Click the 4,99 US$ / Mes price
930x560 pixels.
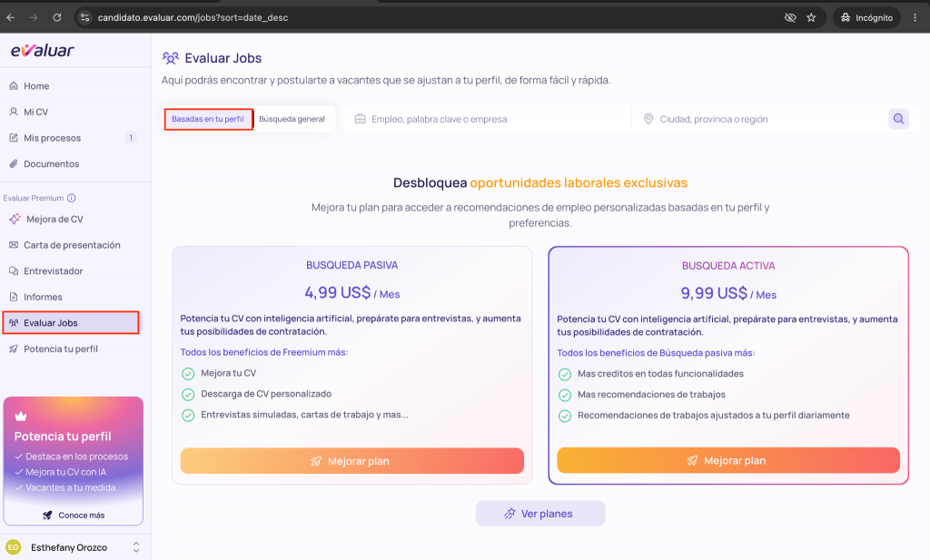(351, 293)
